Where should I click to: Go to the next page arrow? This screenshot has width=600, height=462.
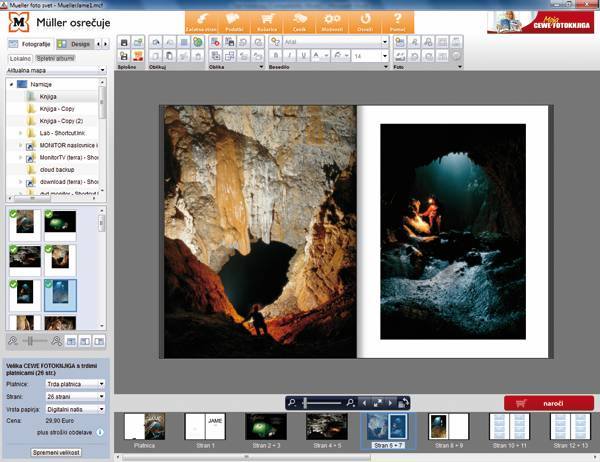[x=390, y=403]
